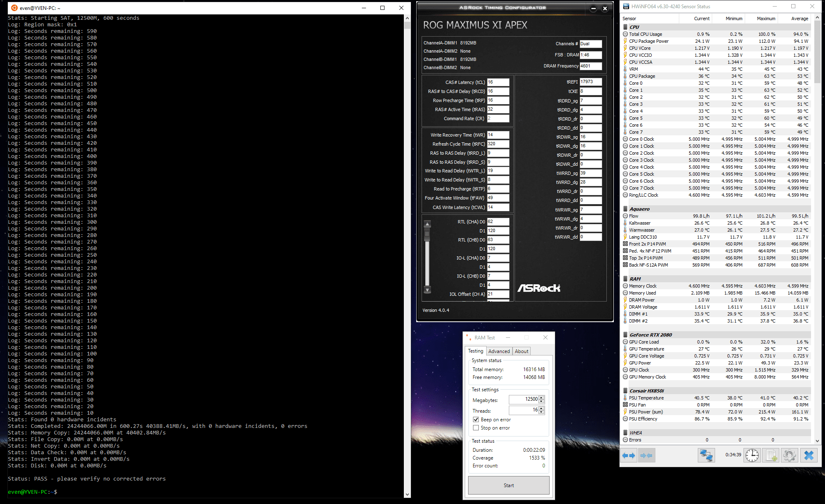Image resolution: width=825 pixels, height=504 pixels.
Task: Click the Average column header in HWiNFO
Action: [794, 19]
